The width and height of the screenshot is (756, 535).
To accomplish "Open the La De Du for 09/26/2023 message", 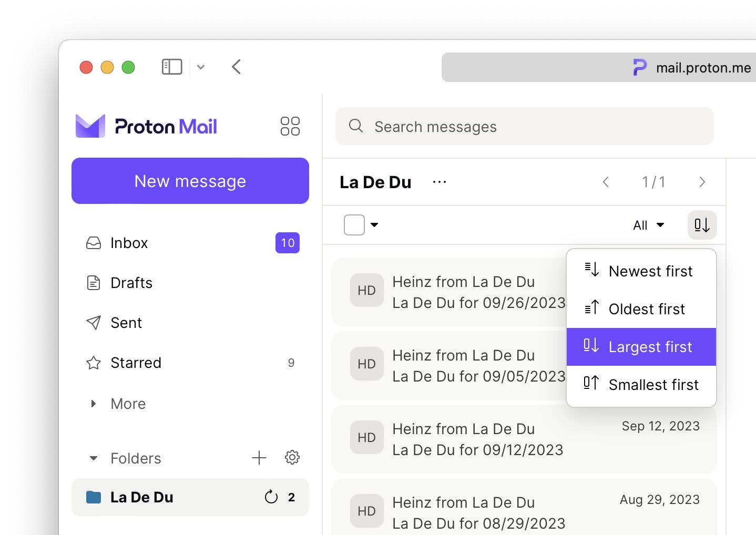I will [x=449, y=292].
